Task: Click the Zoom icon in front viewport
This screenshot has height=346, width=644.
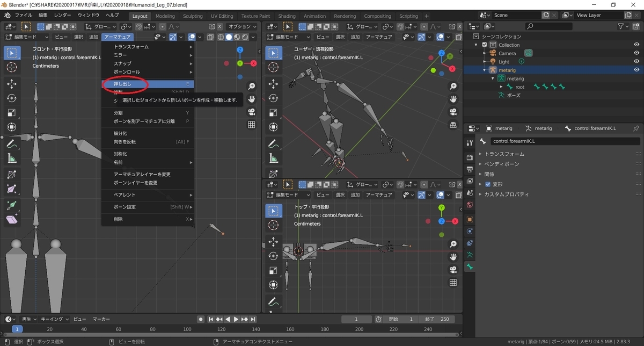Action: coord(251,86)
